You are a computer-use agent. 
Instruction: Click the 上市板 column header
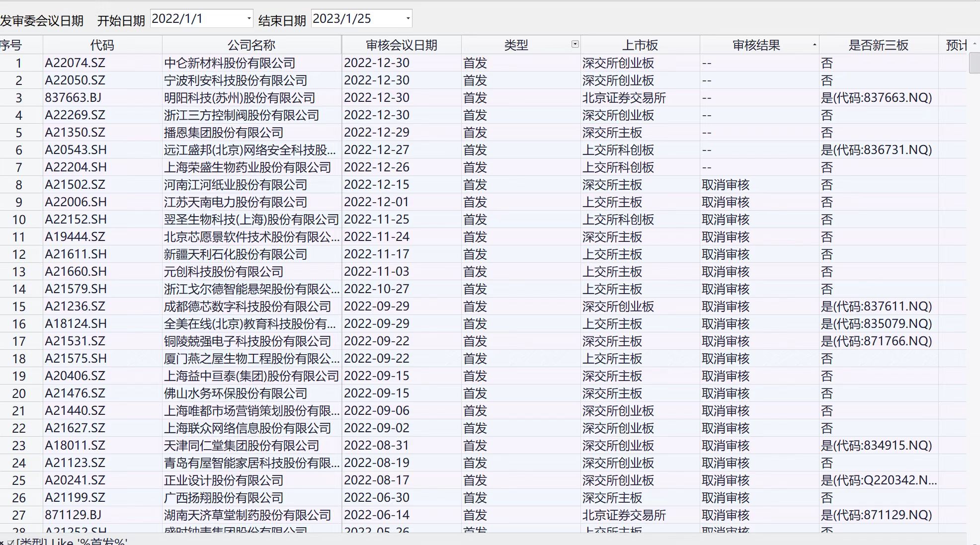tap(640, 45)
